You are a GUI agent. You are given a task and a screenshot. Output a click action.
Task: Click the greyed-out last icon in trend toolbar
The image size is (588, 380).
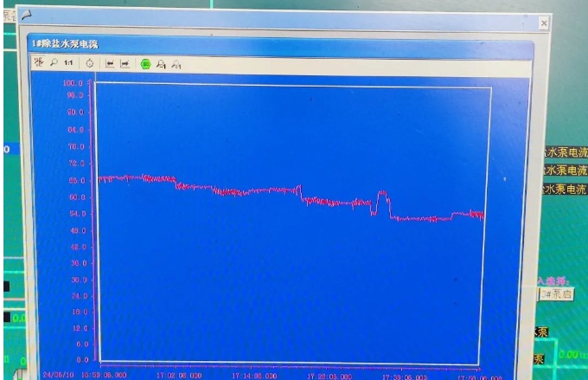pos(176,63)
